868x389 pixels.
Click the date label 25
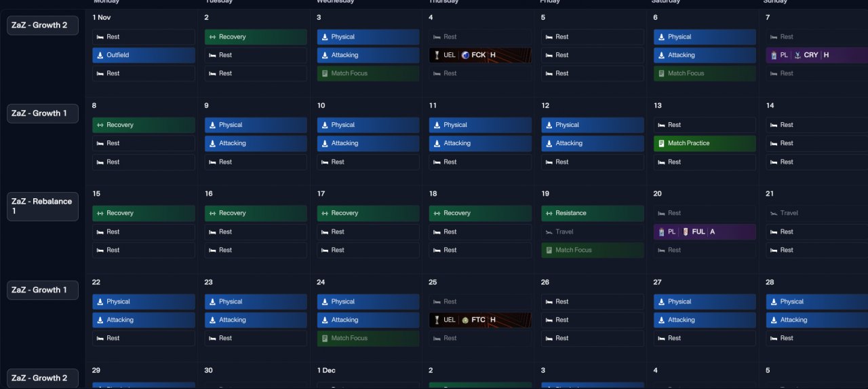point(433,282)
